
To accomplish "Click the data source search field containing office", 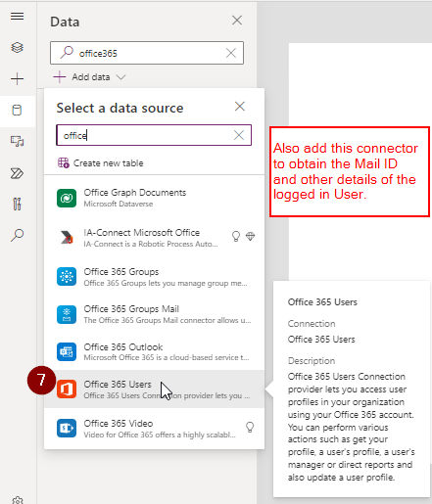I will (154, 135).
